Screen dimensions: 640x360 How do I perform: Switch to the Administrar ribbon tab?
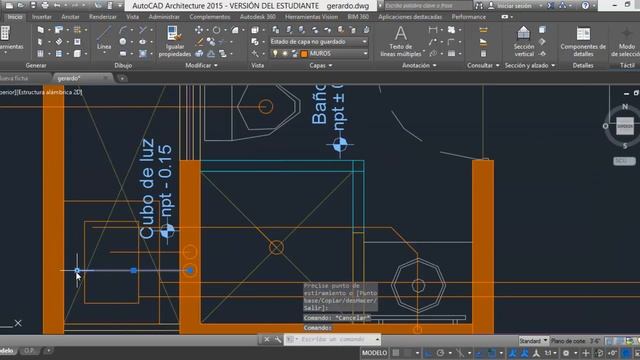(164, 17)
